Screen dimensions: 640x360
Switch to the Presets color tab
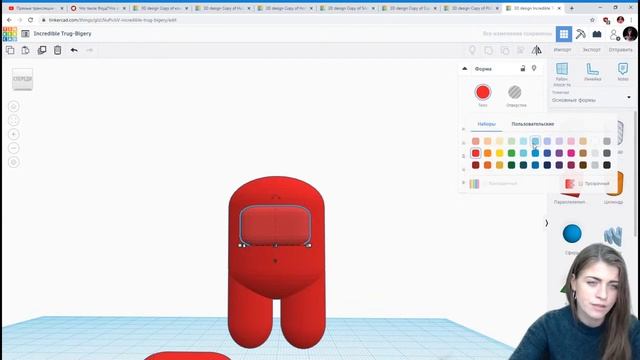tap(487, 124)
